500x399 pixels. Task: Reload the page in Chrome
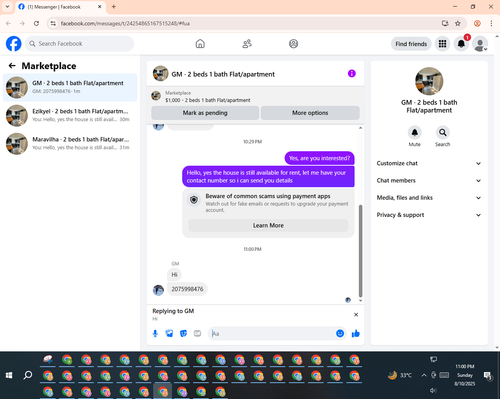point(36,23)
